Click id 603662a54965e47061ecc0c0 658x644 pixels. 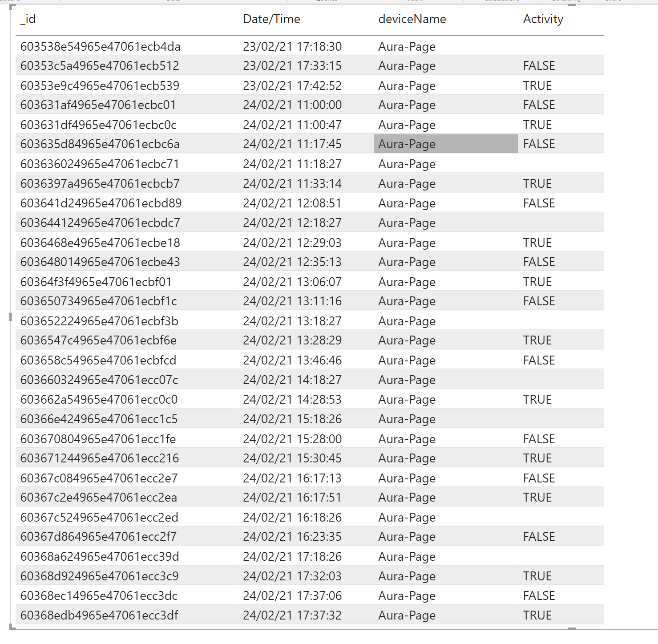[x=99, y=400]
